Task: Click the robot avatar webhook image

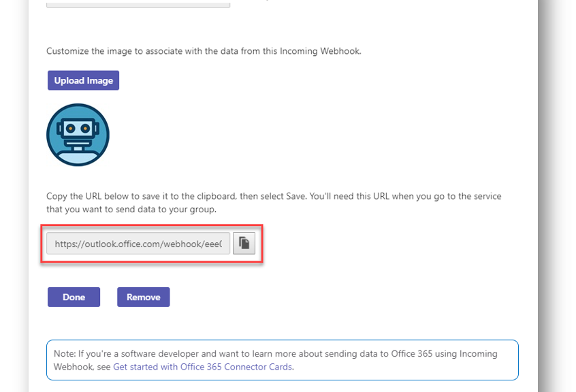Action: tap(78, 135)
